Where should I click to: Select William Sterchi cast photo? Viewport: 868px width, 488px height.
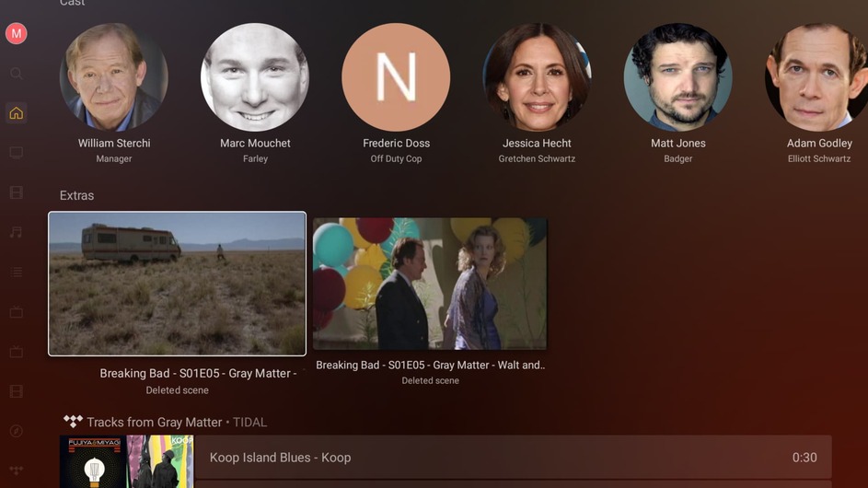point(114,77)
